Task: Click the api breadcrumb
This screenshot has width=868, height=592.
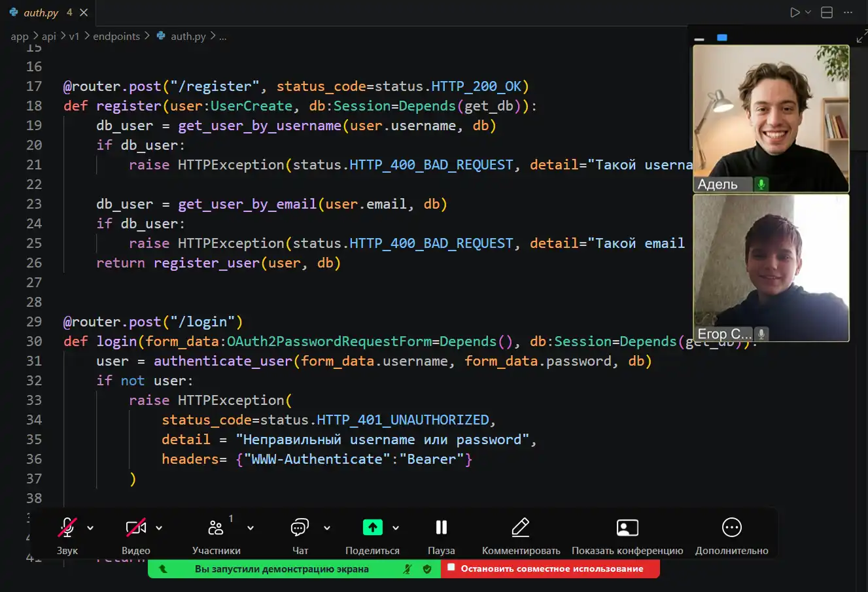Action: [49, 37]
